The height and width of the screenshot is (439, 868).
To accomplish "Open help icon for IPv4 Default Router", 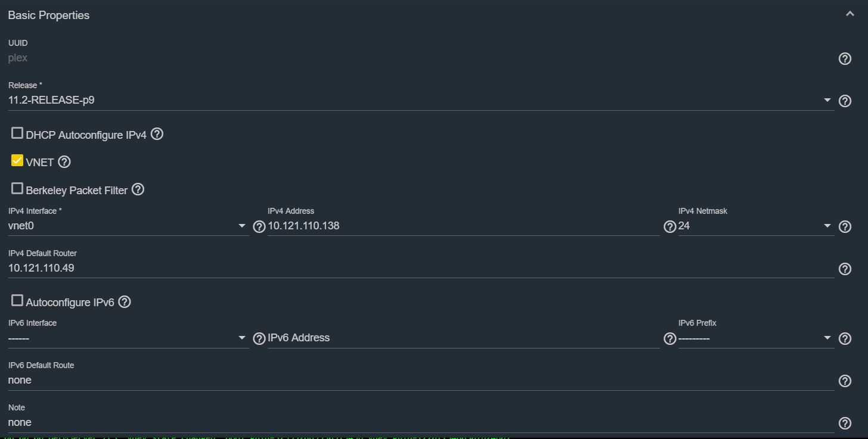I will pyautogui.click(x=845, y=269).
